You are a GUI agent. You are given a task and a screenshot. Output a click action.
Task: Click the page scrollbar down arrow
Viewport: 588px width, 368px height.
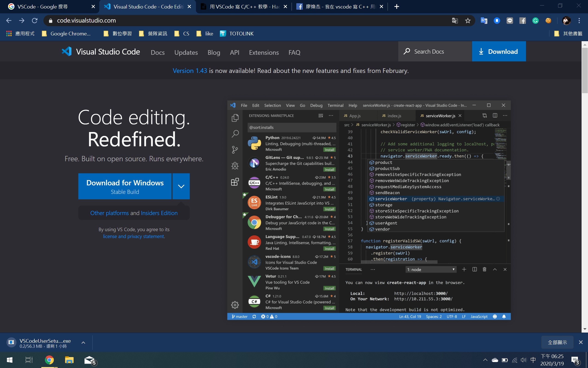pyautogui.click(x=585, y=329)
